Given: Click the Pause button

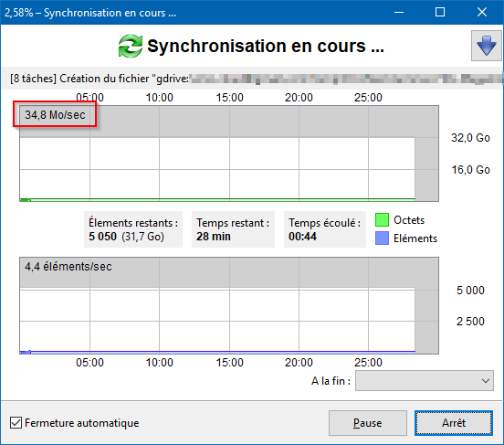Looking at the screenshot, I should click(368, 423).
